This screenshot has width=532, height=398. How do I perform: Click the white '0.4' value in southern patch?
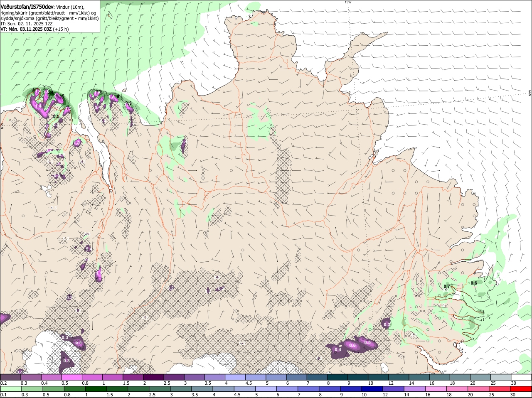(x=338, y=349)
